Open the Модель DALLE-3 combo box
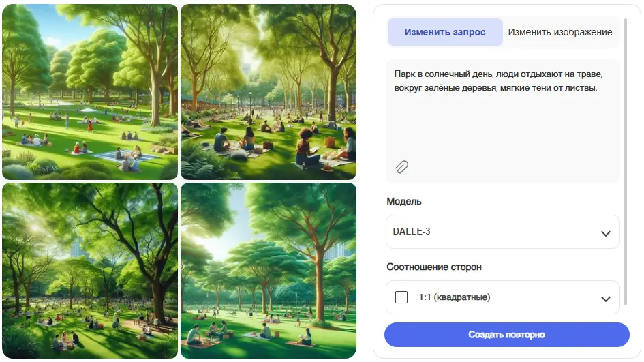Image resolution: width=644 pixels, height=362 pixels. tap(503, 232)
